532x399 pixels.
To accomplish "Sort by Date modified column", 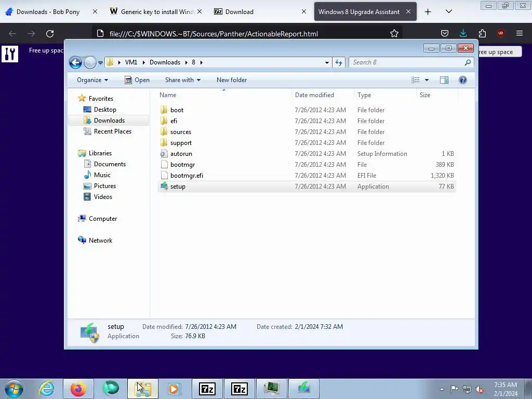I will 323,95.
